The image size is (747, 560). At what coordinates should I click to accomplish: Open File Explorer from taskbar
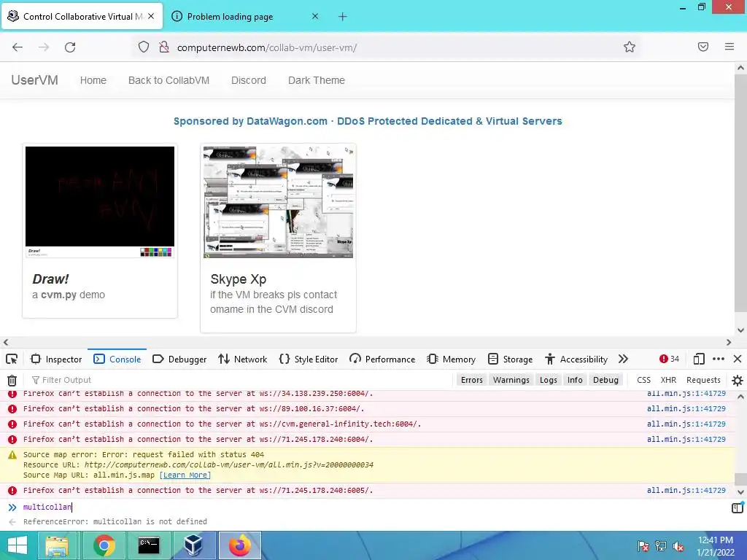(57, 545)
